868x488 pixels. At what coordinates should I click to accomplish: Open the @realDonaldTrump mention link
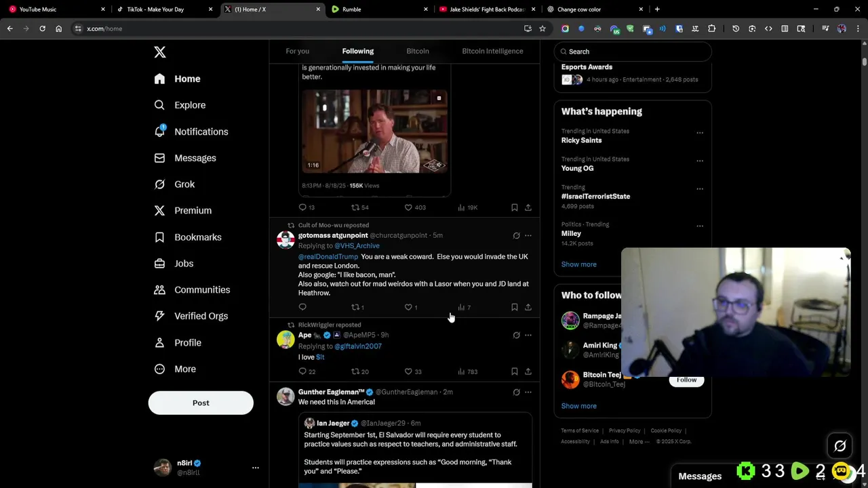click(328, 257)
